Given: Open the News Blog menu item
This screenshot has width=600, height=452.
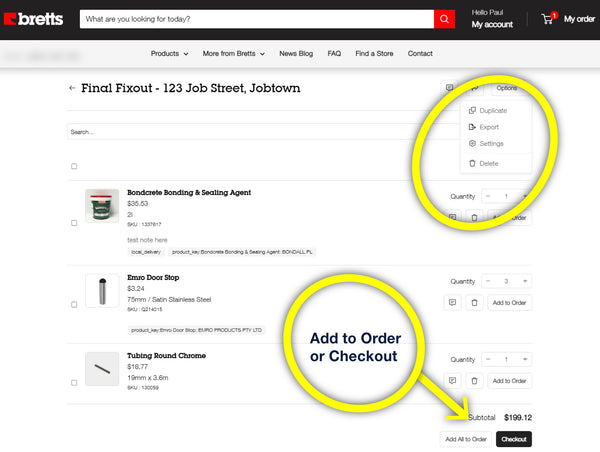Looking at the screenshot, I should click(296, 54).
